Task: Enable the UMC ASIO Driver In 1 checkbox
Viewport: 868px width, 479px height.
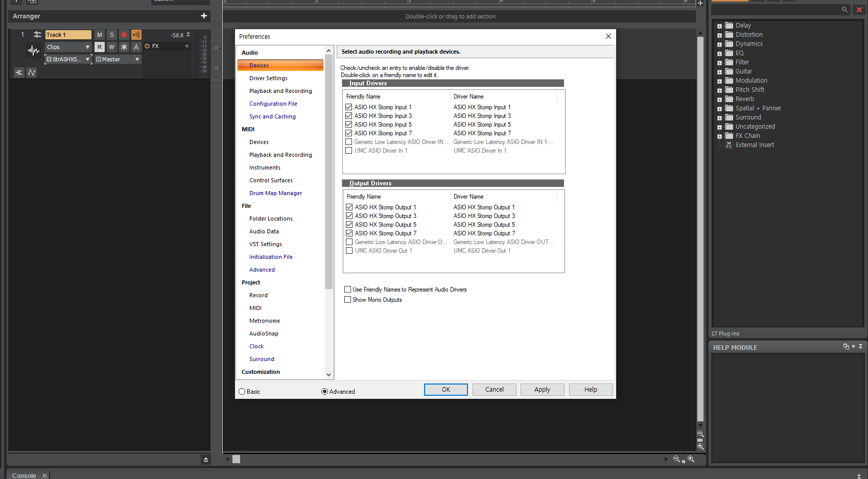Action: pos(348,151)
